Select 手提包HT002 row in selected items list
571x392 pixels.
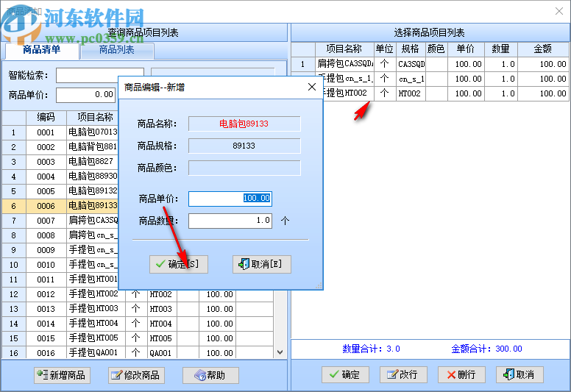click(x=445, y=93)
